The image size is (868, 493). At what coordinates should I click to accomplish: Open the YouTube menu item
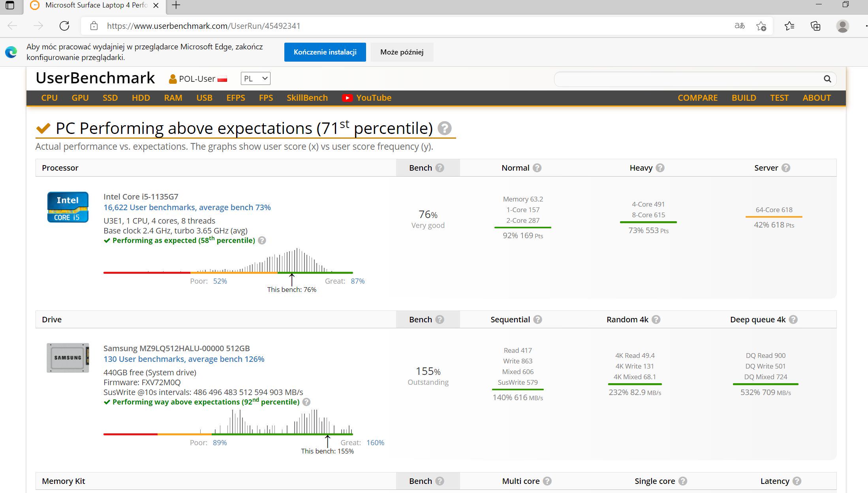coord(366,98)
